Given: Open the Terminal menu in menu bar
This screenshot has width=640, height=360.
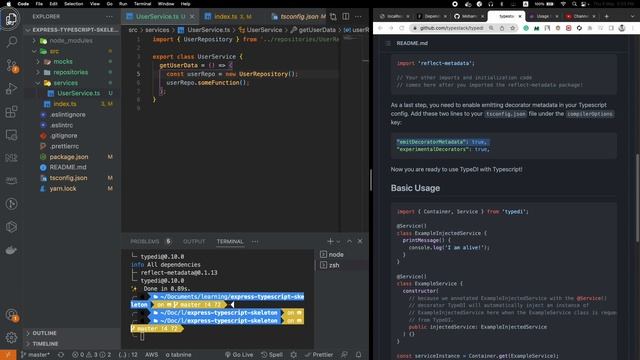Looking at the screenshot, I should click(142, 4).
